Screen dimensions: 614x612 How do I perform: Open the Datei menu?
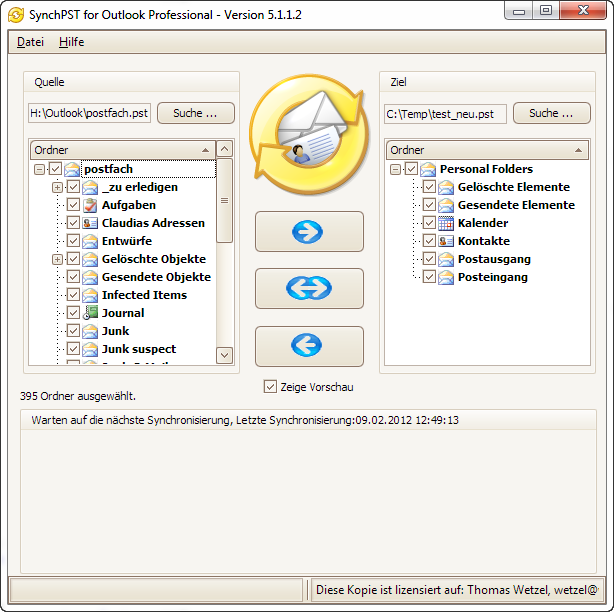point(30,42)
